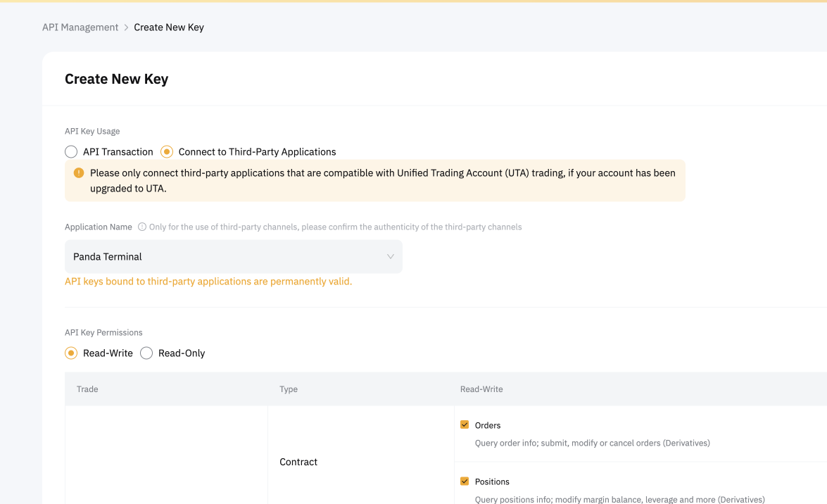The height and width of the screenshot is (504, 827).
Task: Click the Contract type cell
Action: [298, 462]
